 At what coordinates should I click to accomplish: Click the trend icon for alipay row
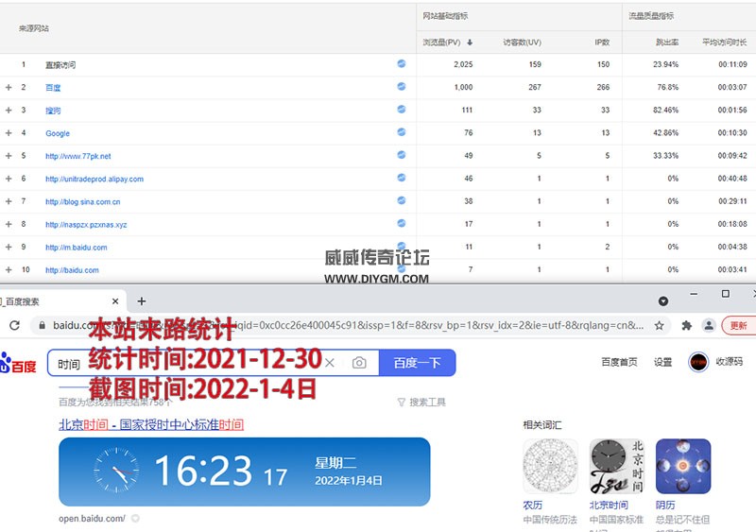click(x=401, y=178)
